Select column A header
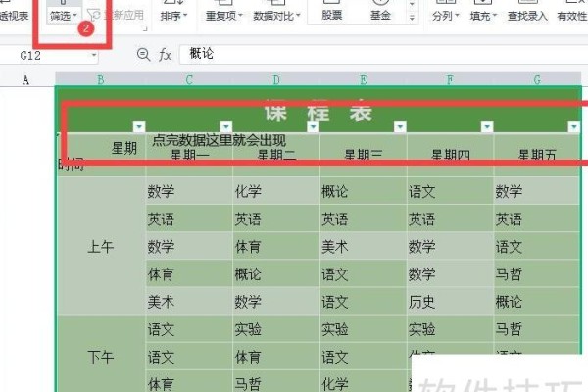 tap(27, 80)
